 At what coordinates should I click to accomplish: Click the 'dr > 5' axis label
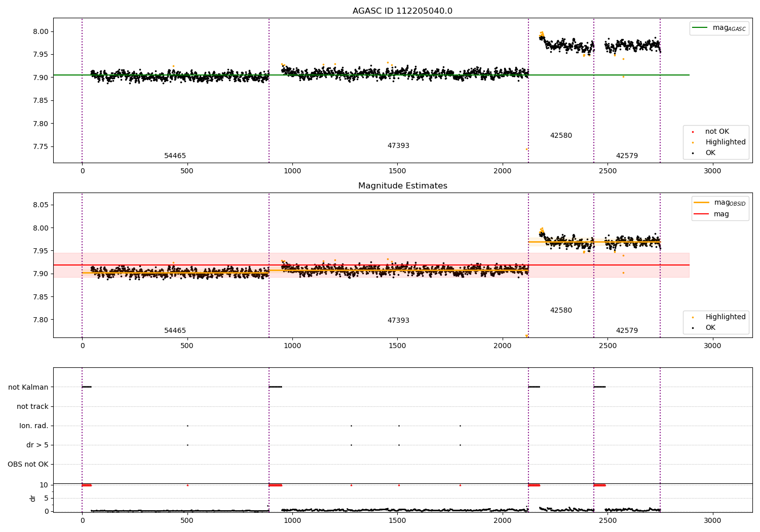[37, 445]
